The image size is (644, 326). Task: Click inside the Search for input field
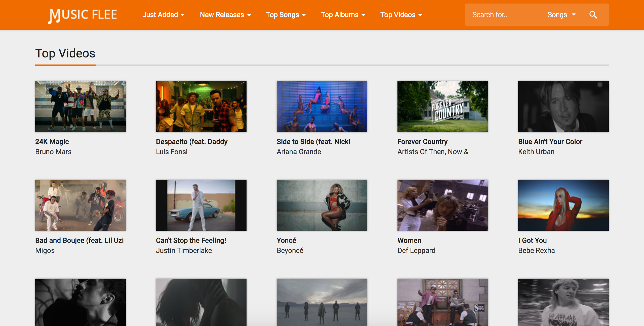[503, 15]
